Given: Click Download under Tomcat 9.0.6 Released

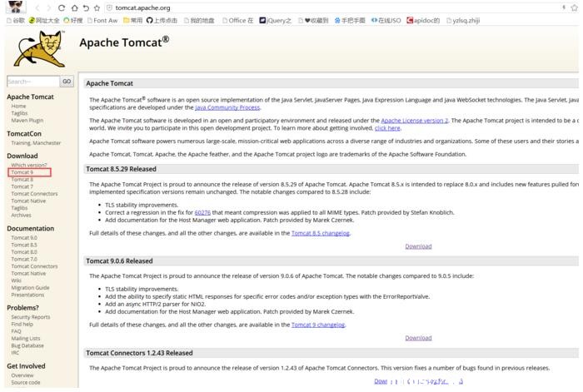Looking at the screenshot, I should click(x=418, y=338).
